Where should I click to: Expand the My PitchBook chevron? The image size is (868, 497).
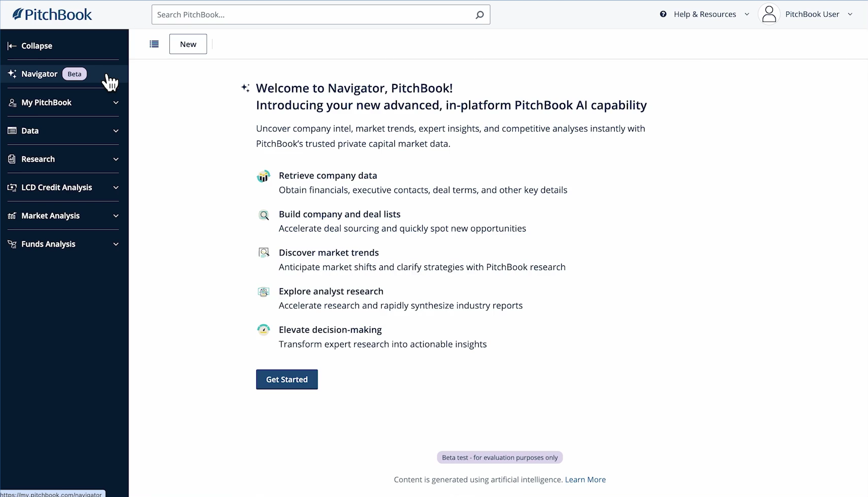[116, 103]
